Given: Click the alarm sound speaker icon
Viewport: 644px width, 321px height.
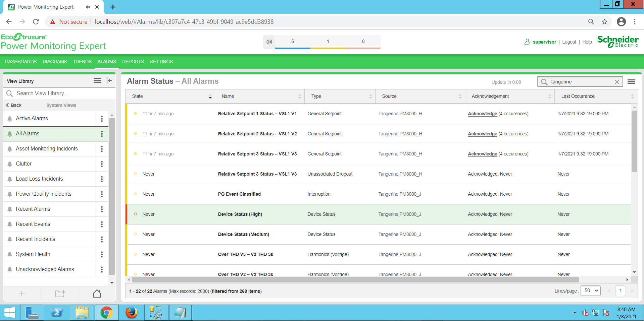Looking at the screenshot, I should [269, 42].
